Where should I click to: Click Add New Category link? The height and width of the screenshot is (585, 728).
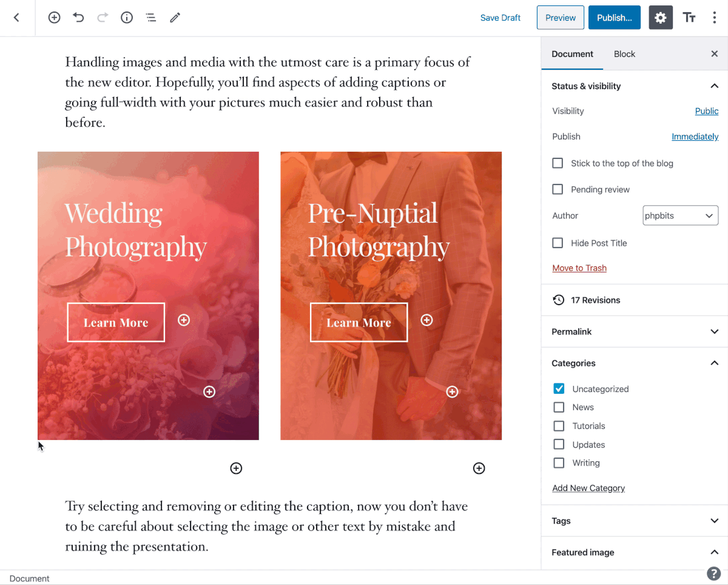pos(588,488)
